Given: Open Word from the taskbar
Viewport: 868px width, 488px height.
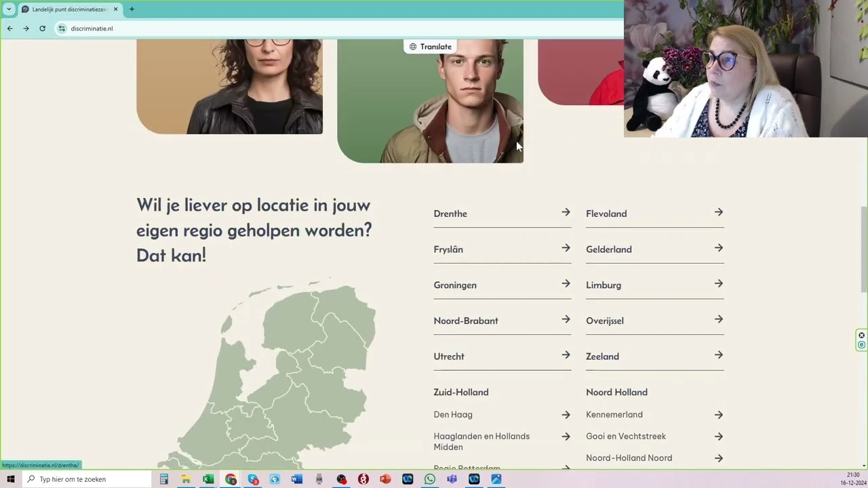Looking at the screenshot, I should (x=297, y=479).
